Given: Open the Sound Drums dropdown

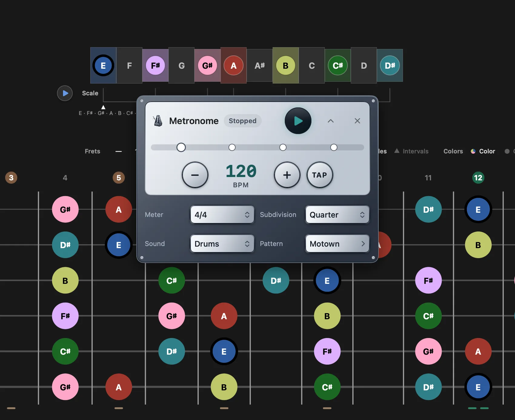Looking at the screenshot, I should [222, 244].
